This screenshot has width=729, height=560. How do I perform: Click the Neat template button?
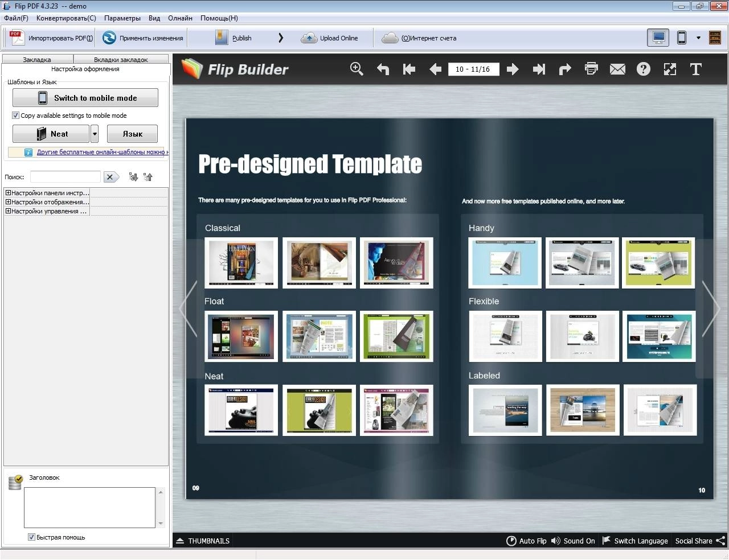tap(51, 134)
